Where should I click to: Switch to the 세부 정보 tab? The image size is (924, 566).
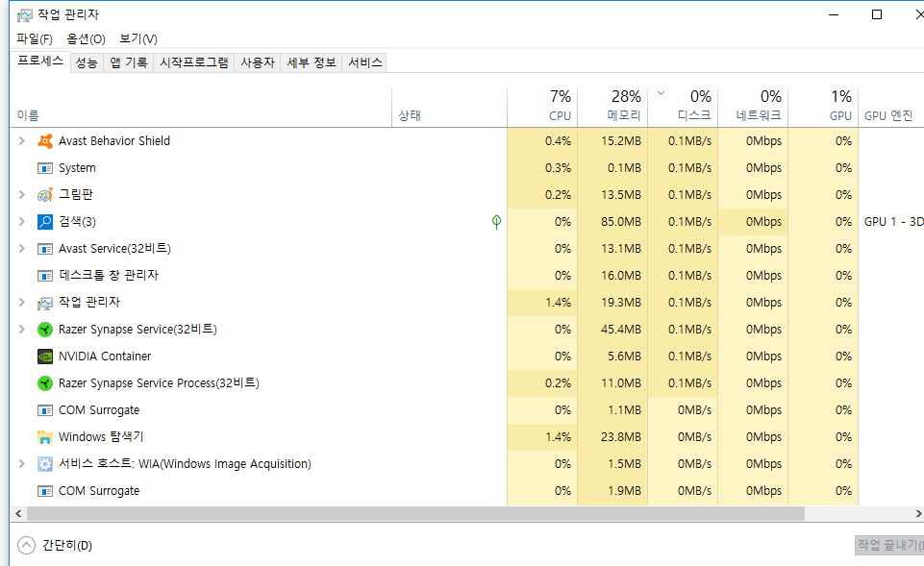312,62
